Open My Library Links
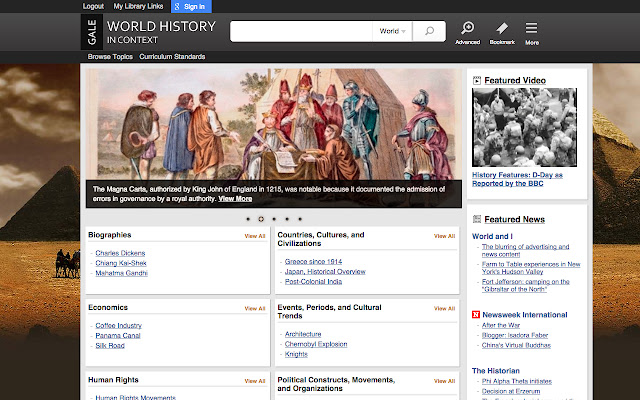The height and width of the screenshot is (400, 640). point(141,6)
